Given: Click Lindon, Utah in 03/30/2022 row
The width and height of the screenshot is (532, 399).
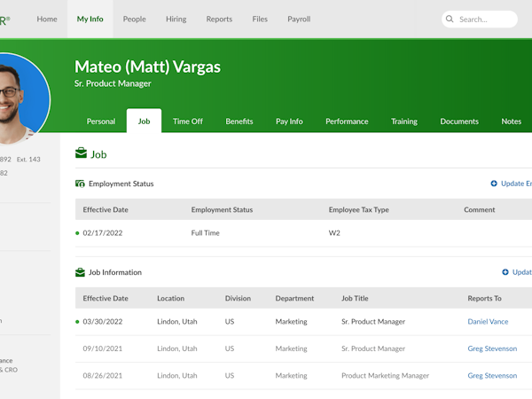Looking at the screenshot, I should point(177,322).
